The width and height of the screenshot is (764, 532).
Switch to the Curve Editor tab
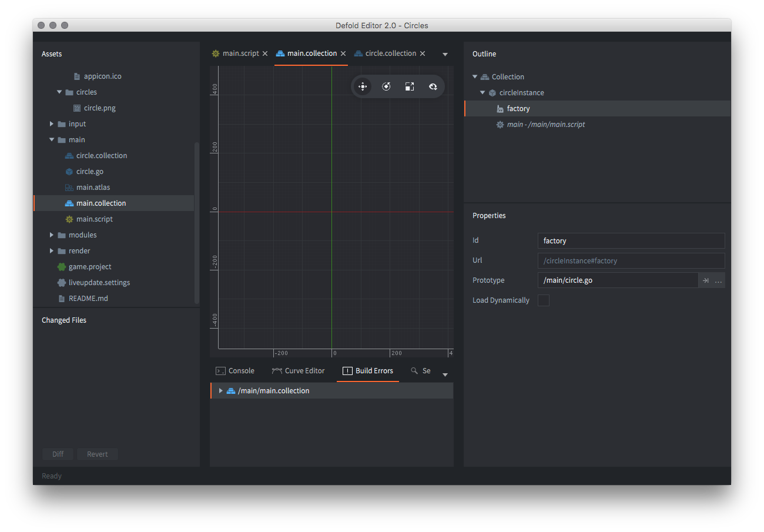(x=299, y=371)
